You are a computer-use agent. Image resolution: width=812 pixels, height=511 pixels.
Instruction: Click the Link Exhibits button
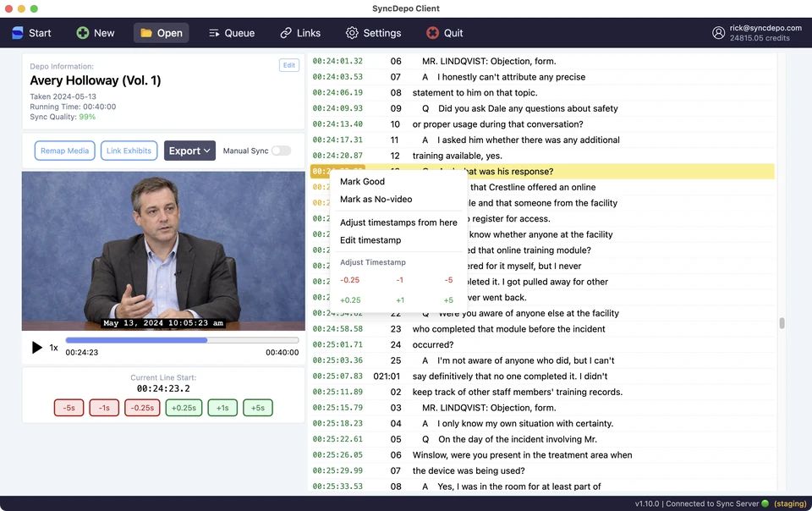[x=129, y=151]
